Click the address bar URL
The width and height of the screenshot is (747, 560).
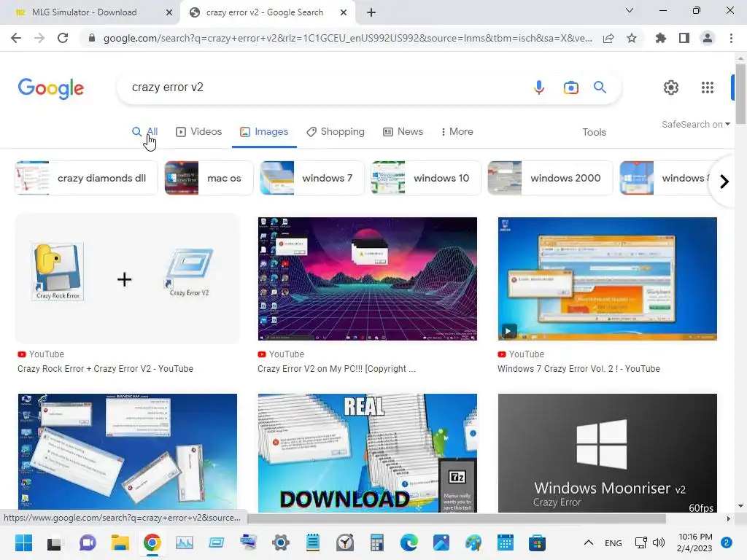(348, 38)
